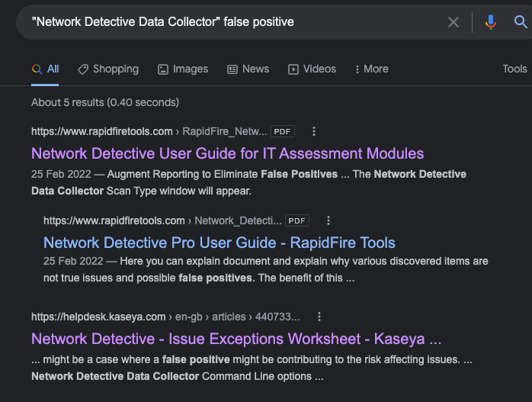Click the PDF badge on Network_Detecti result
The width and height of the screenshot is (532, 402).
tap(297, 220)
